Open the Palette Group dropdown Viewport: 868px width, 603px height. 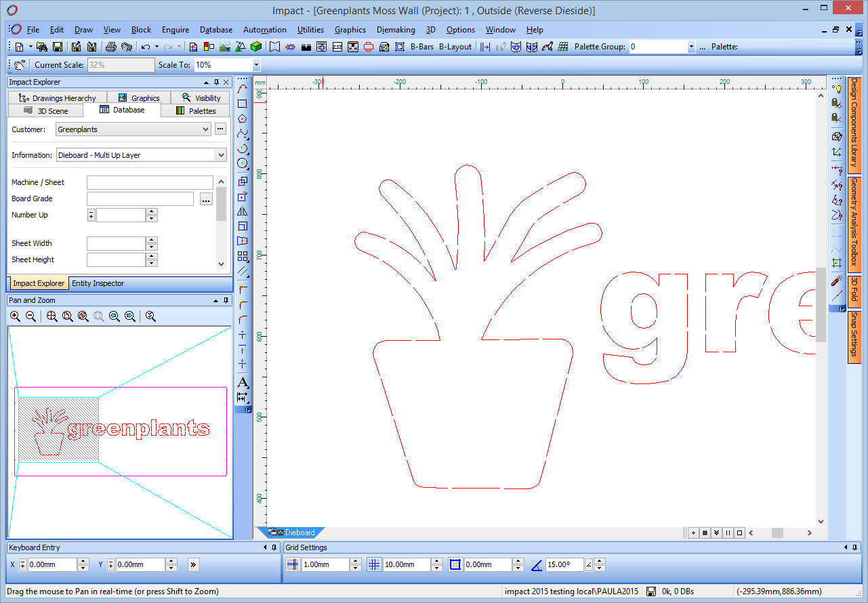[x=691, y=47]
